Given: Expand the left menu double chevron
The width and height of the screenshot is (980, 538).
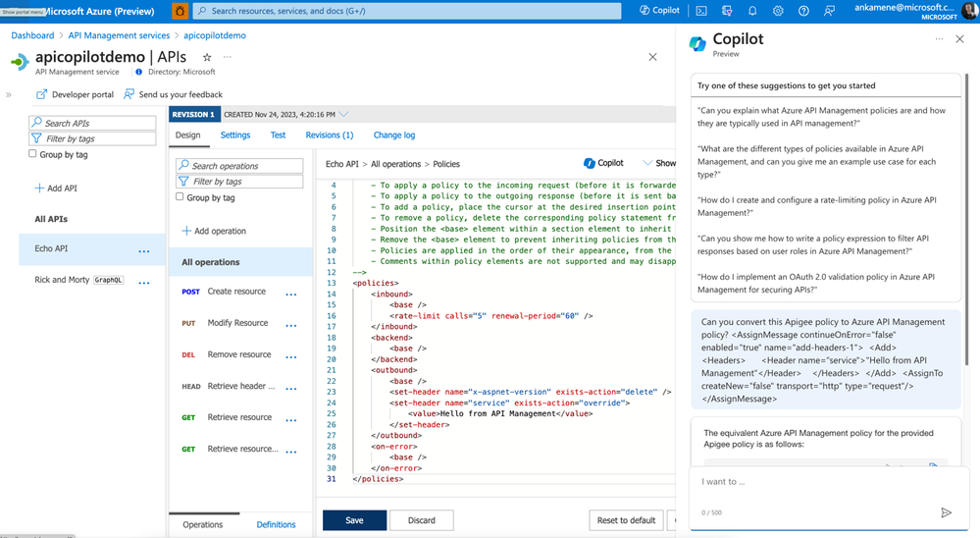Looking at the screenshot, I should click(8, 95).
